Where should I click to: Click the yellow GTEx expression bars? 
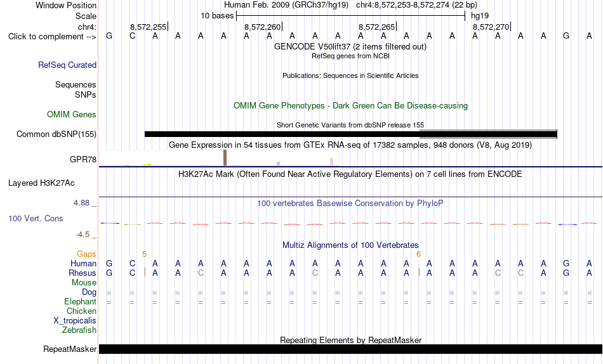click(147, 164)
